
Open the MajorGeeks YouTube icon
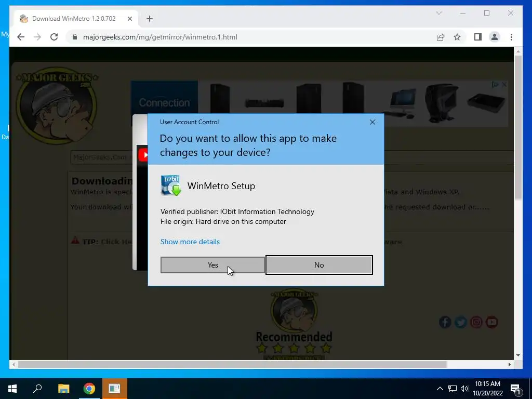pos(491,322)
